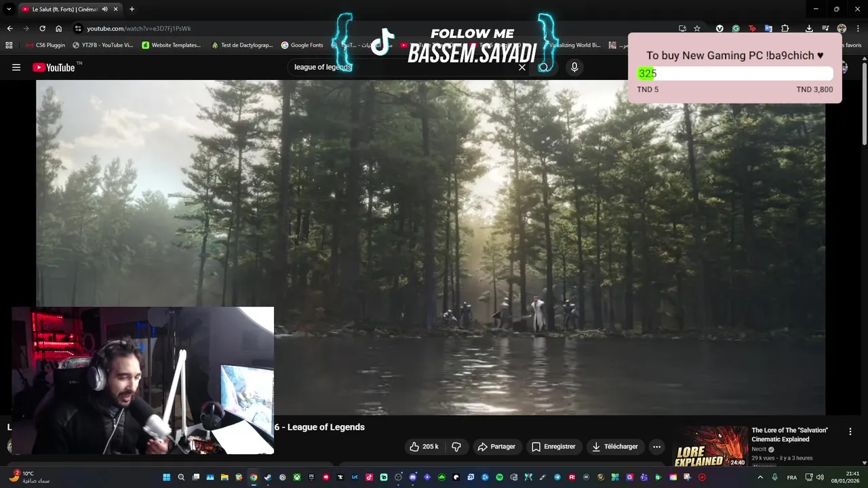
Task: Open the Partager share dialog
Action: pyautogui.click(x=496, y=447)
